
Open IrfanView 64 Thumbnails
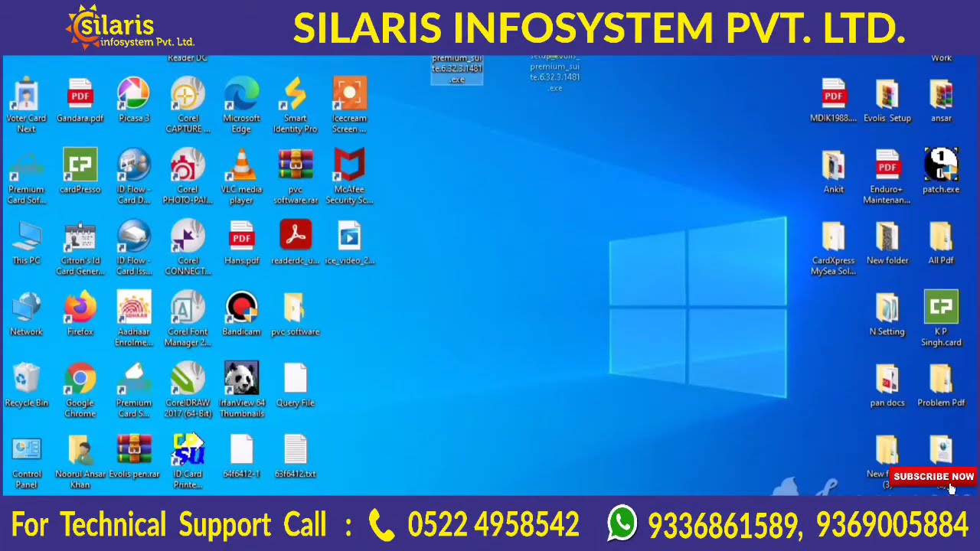(241, 390)
